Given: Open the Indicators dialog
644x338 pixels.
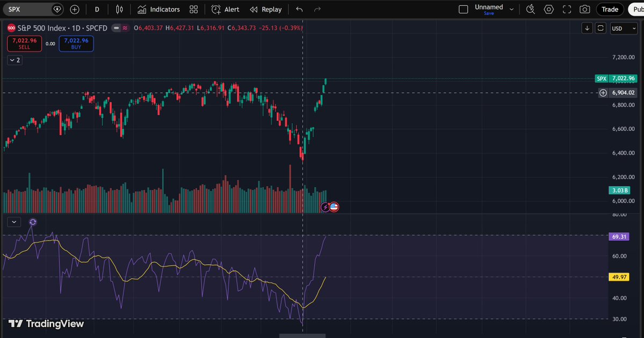Looking at the screenshot, I should [x=158, y=9].
